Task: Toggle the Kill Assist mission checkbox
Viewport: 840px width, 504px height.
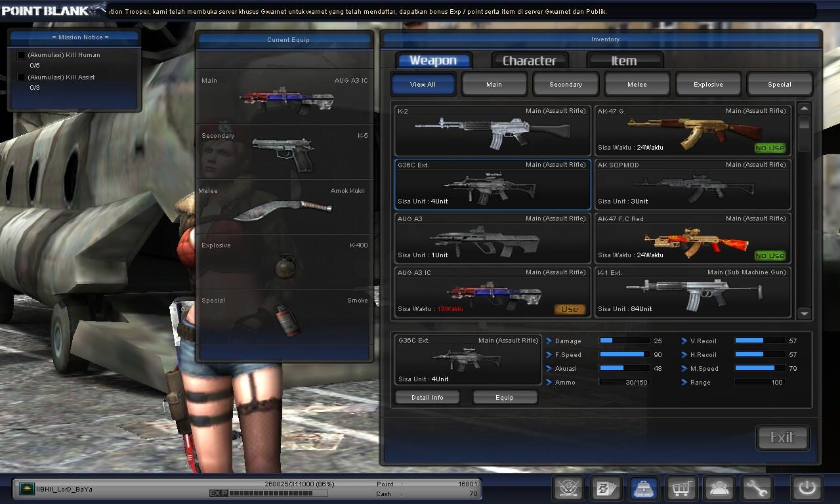Action: click(21, 77)
